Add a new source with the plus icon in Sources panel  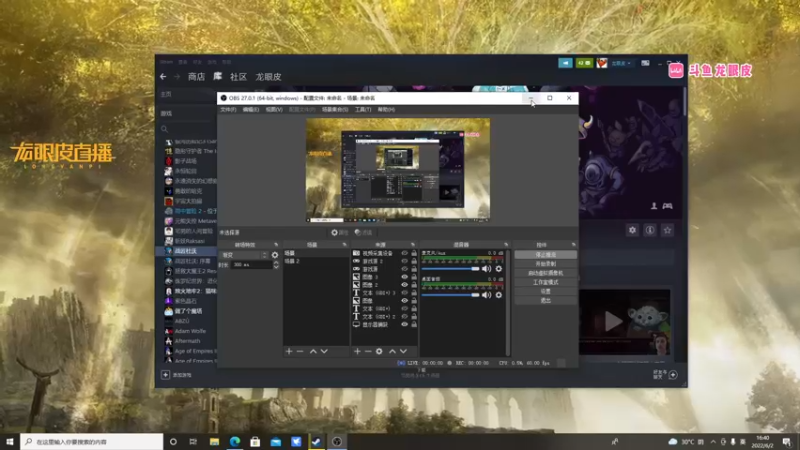tap(357, 352)
